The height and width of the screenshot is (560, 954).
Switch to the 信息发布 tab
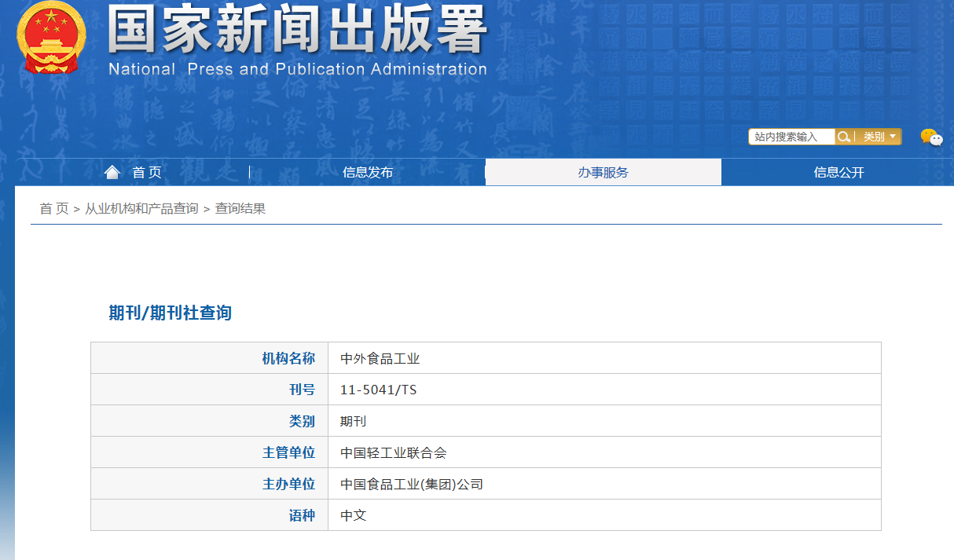(368, 172)
